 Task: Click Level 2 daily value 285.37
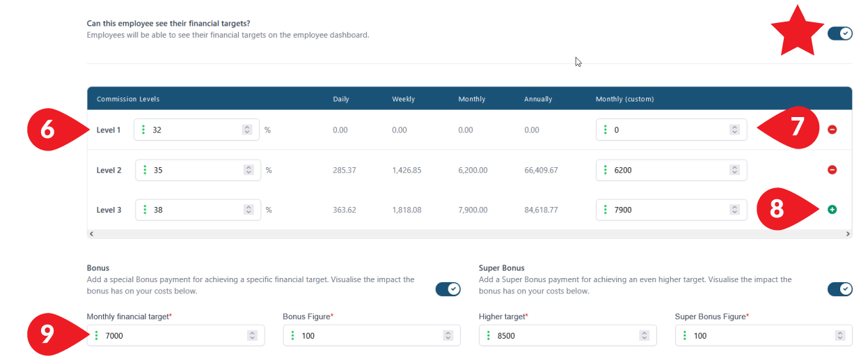coord(345,170)
